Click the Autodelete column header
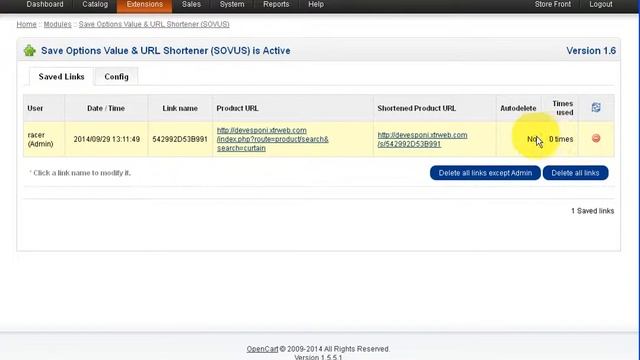The width and height of the screenshot is (640, 360). (x=518, y=108)
